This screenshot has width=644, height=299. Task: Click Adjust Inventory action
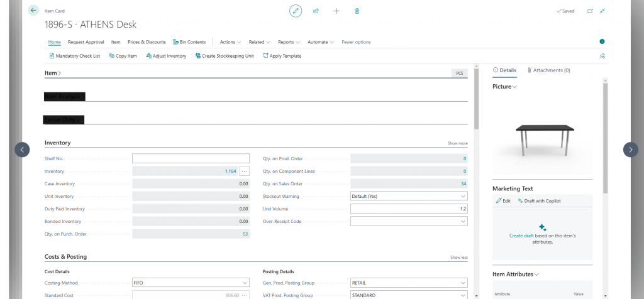click(x=166, y=56)
